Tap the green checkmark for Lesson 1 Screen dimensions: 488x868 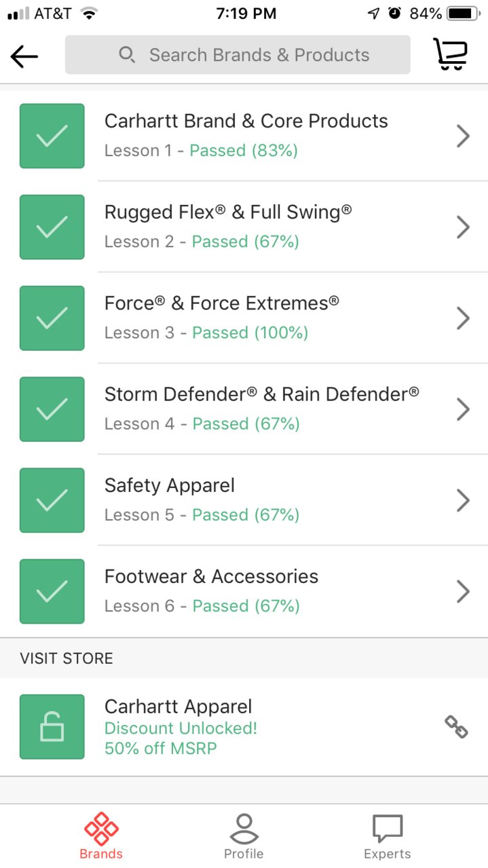coord(52,136)
